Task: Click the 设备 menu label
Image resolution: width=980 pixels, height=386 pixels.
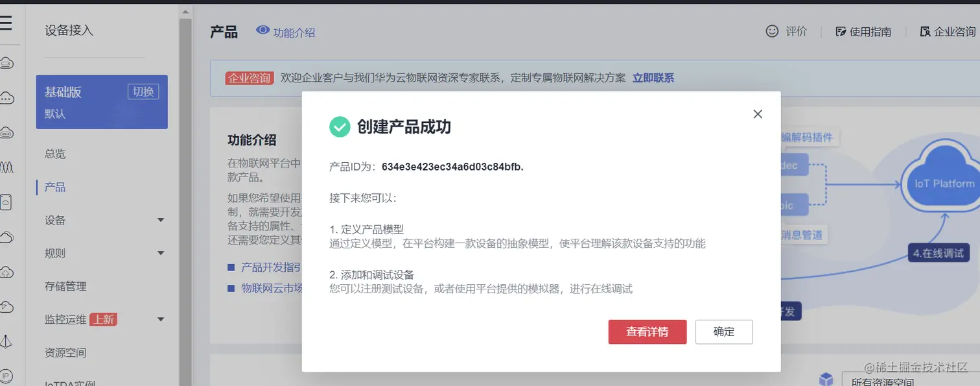Action: coord(55,220)
